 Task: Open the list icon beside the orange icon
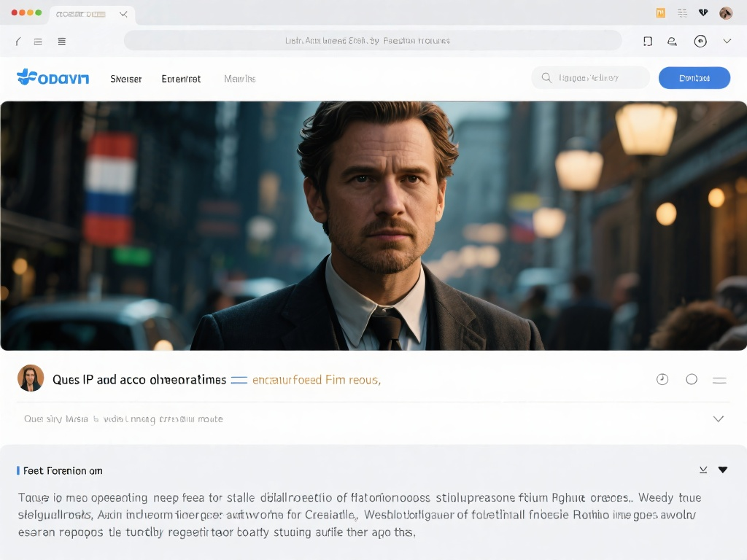point(682,13)
